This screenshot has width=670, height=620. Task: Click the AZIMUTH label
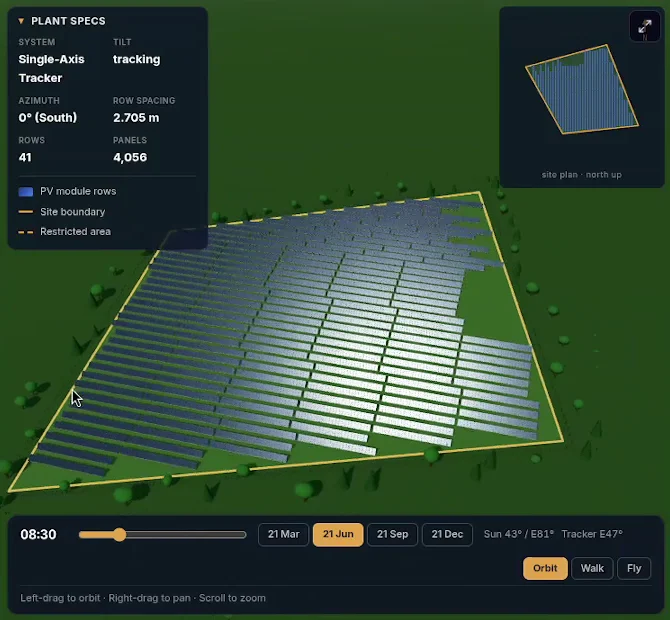pos(39,100)
